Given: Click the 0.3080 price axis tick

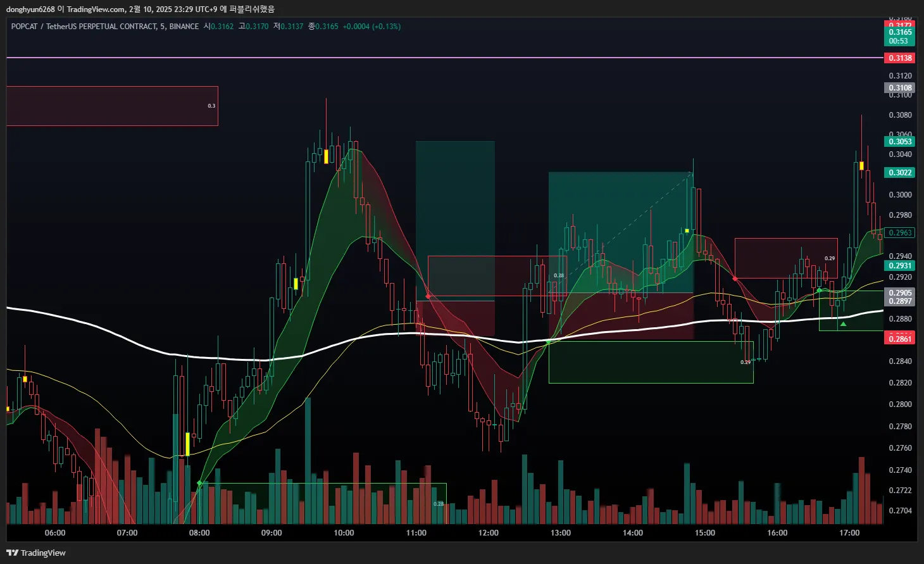Looking at the screenshot, I should (900, 115).
